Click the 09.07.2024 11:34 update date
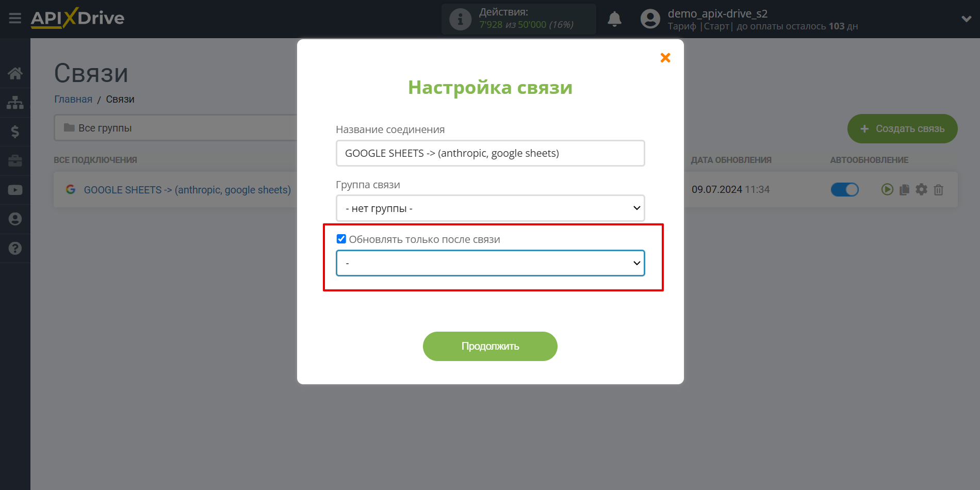 [730, 189]
